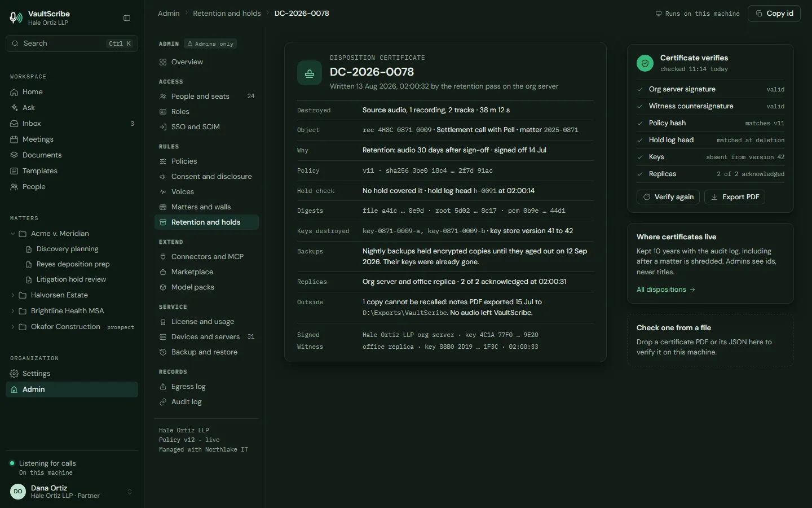Screen dimensions: 812x508
Task: Click the Templates icon
Action: click(x=14, y=171)
